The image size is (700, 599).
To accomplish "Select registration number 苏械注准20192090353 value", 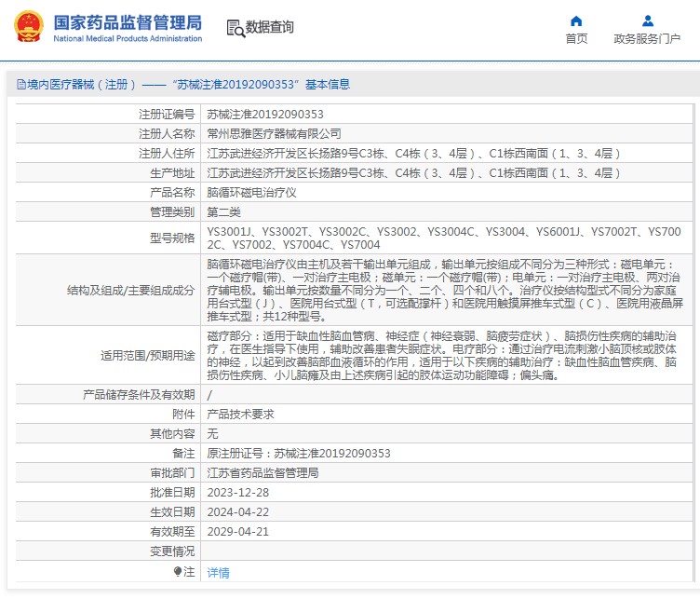I will point(265,115).
